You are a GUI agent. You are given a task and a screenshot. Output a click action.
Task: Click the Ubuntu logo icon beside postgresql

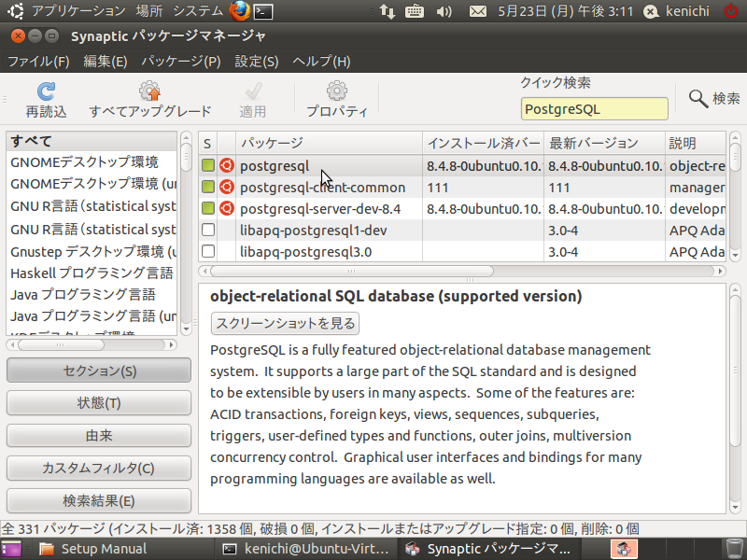(x=227, y=166)
